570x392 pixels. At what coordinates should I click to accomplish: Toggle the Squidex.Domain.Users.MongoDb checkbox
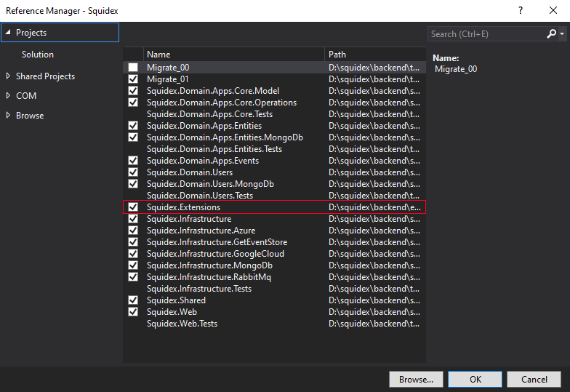(133, 183)
